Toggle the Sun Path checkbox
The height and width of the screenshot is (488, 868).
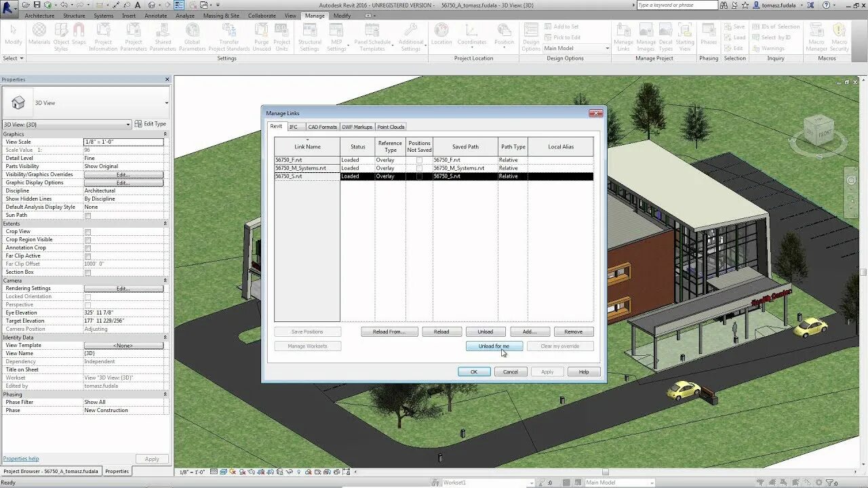(87, 216)
